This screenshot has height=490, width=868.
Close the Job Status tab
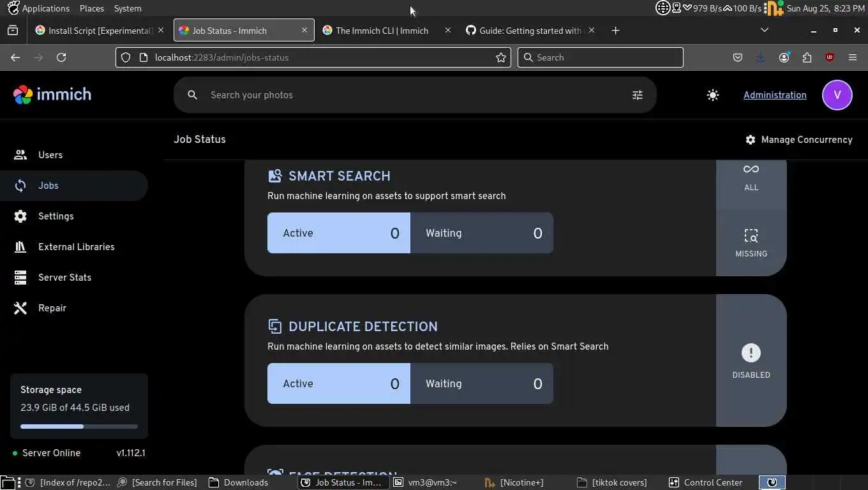[304, 30]
